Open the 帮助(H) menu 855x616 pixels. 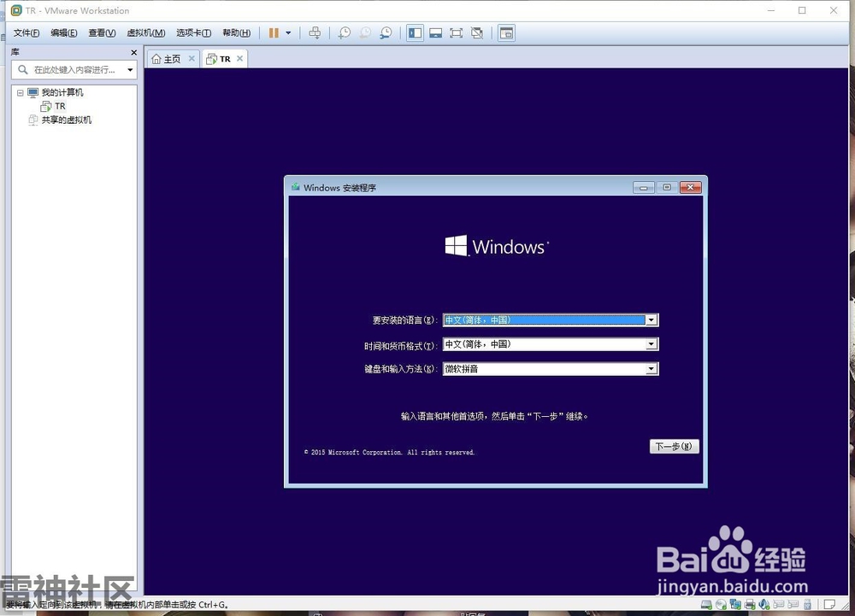(237, 33)
